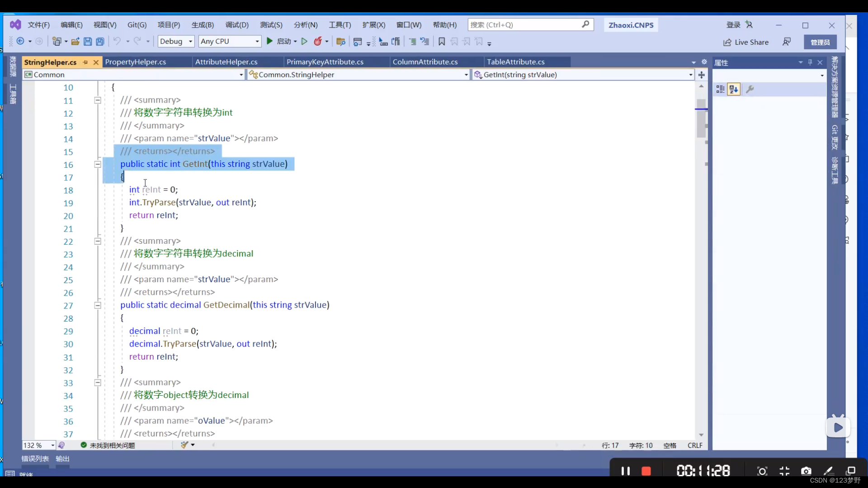Click the feedback person icon next to Live Share
The width and height of the screenshot is (868, 488).
point(787,42)
